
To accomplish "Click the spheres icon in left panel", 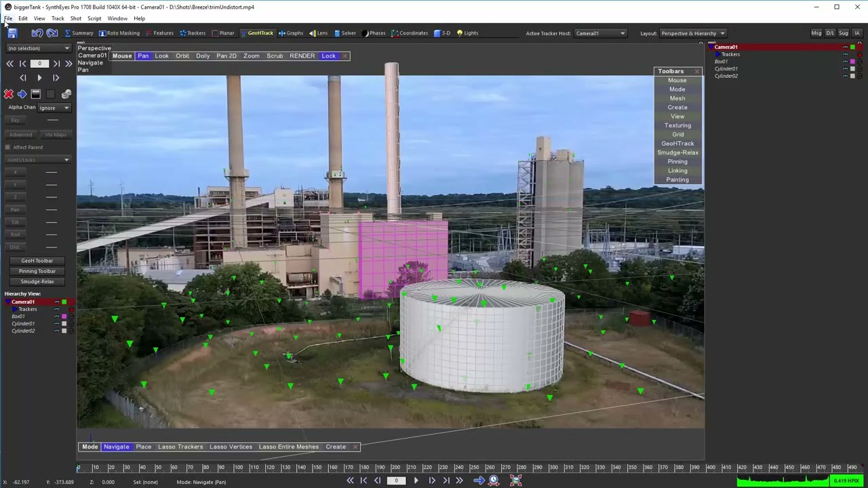I will [66, 94].
